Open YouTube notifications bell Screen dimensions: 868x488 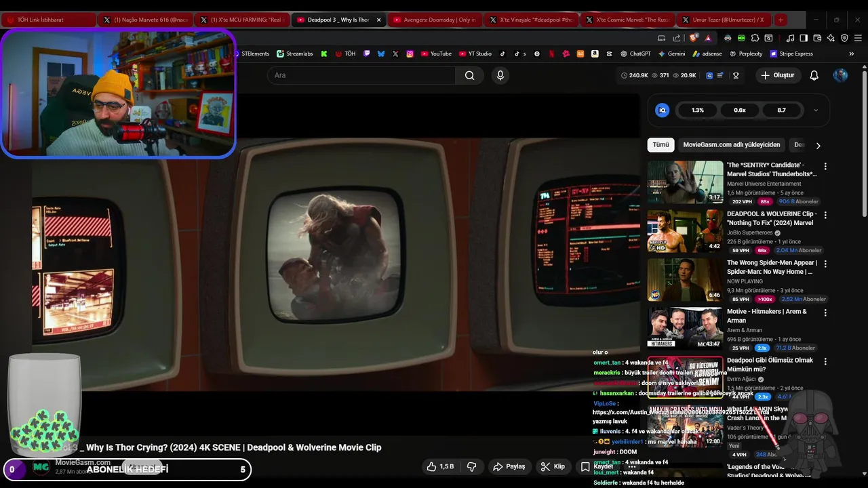tap(814, 75)
